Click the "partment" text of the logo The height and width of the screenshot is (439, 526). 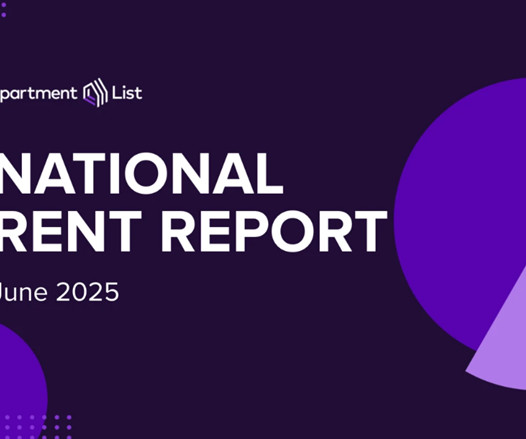coord(38,94)
